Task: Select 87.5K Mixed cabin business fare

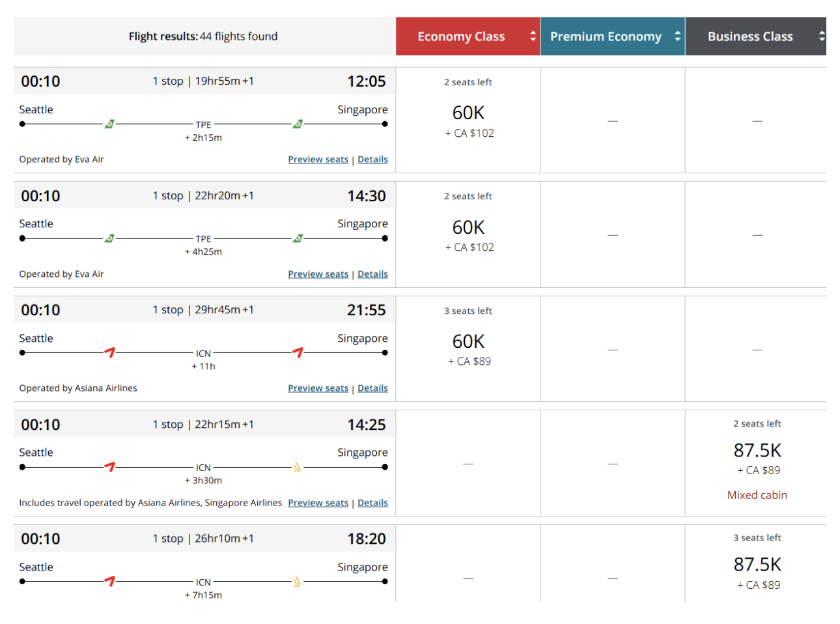Action: 757,451
